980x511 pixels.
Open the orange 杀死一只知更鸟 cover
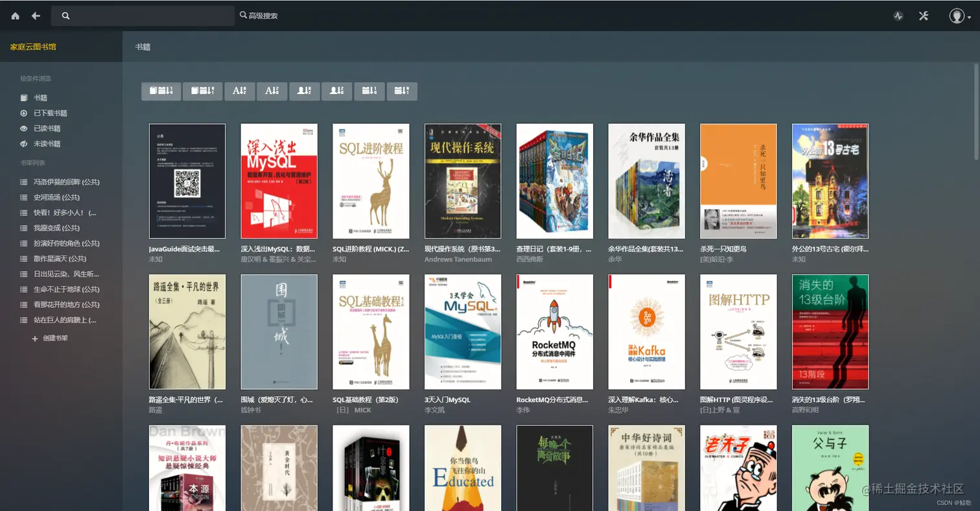point(739,181)
